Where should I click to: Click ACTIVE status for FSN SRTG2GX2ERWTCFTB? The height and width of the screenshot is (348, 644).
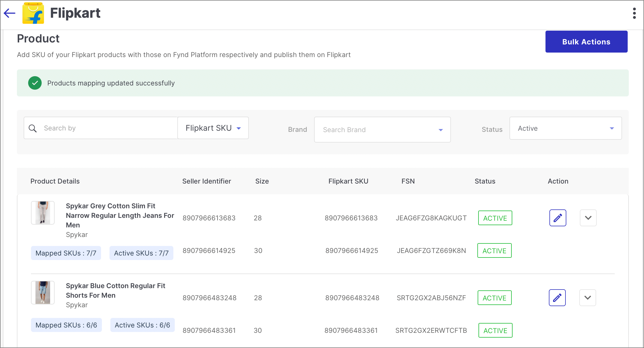(495, 330)
